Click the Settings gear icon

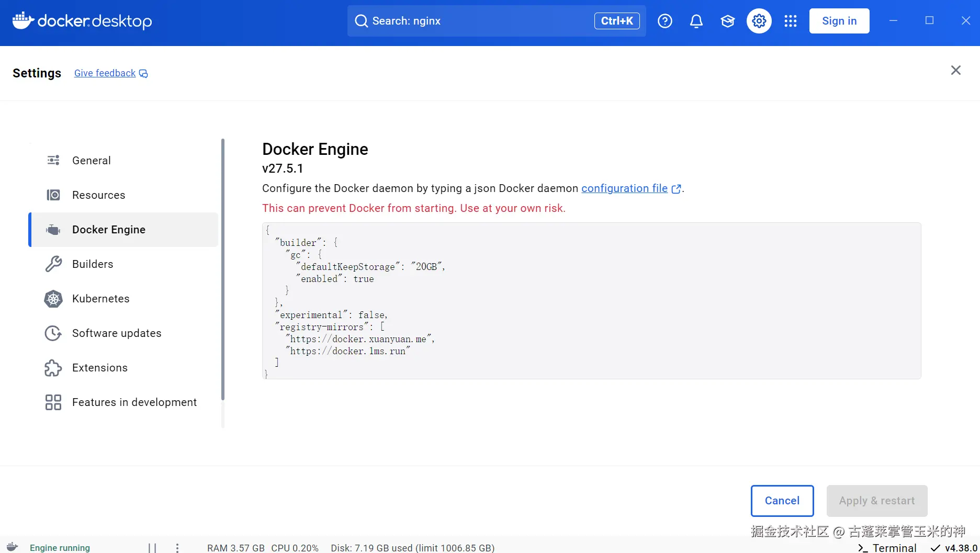click(x=759, y=21)
